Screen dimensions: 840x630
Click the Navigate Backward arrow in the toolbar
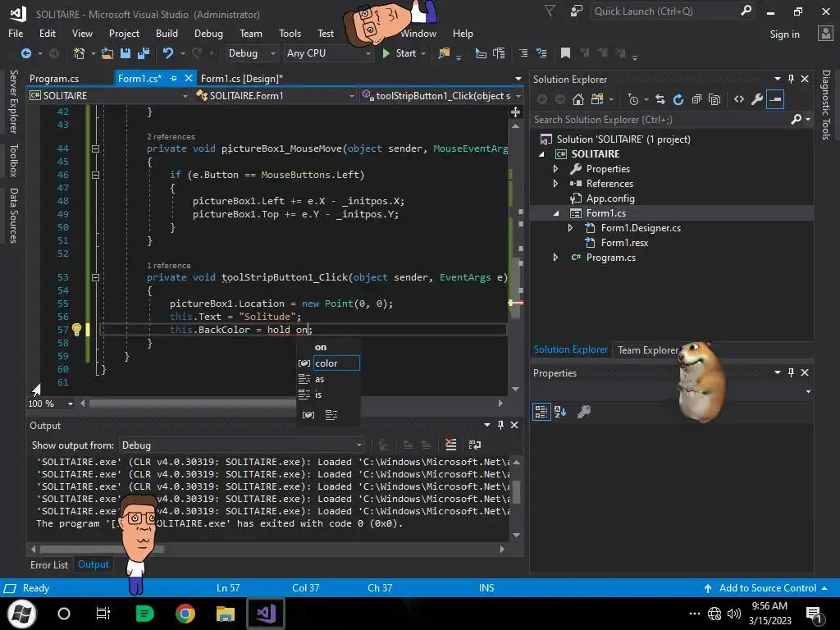(25, 53)
